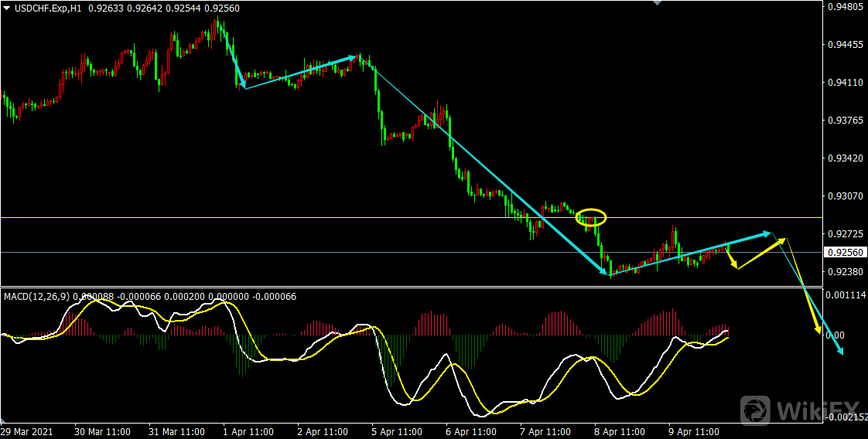Select the cyan arrow rising toward 2 Apr

click(302, 71)
